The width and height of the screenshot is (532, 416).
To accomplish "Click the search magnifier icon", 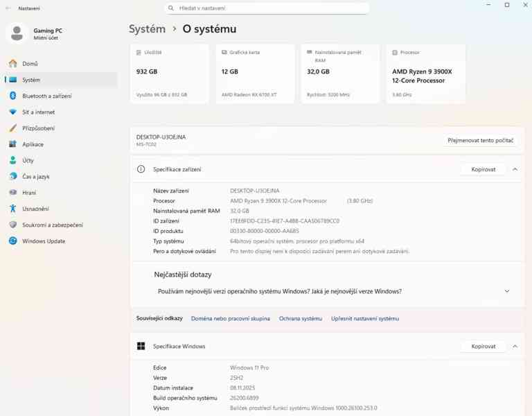I will (171, 8).
